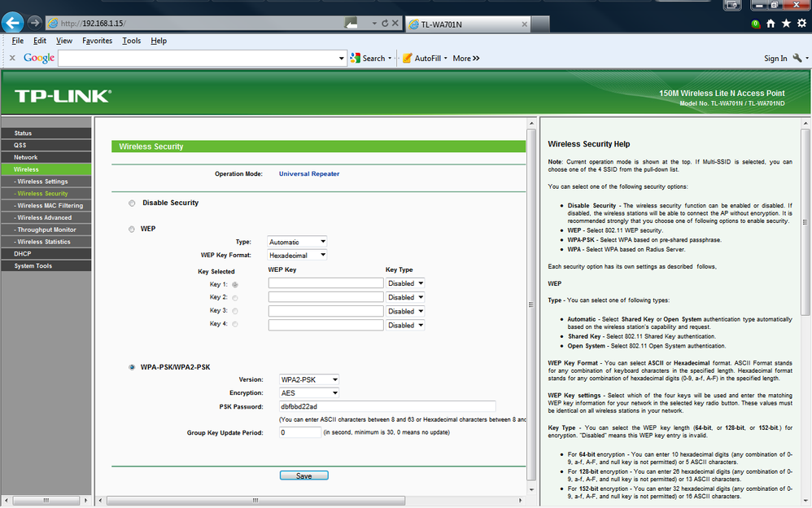Click the Google toolbar Search button
Image resolution: width=812 pixels, height=508 pixels.
point(369,58)
